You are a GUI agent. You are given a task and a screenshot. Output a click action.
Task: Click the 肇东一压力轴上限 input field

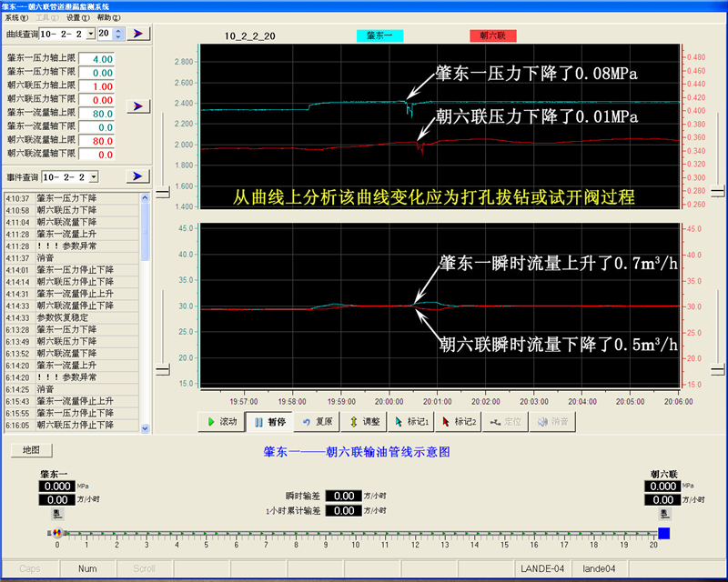pos(96,59)
